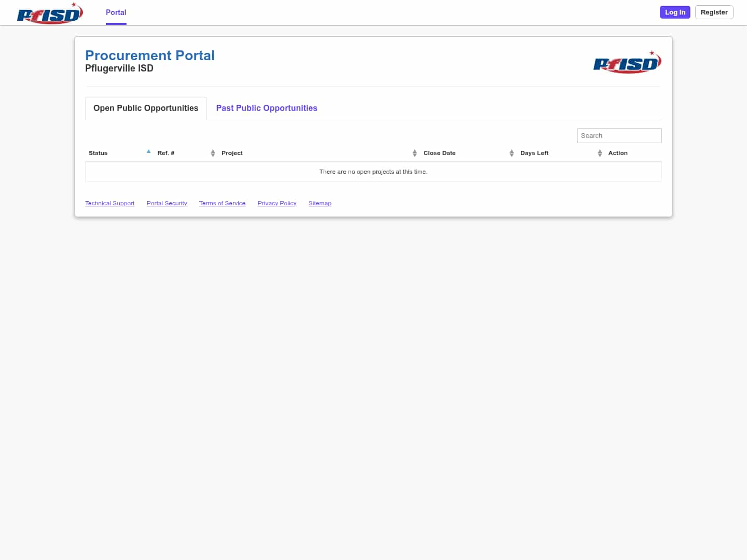Sort table by Ref. # column arrows
Viewport: 747px width, 560px height.
pyautogui.click(x=213, y=153)
